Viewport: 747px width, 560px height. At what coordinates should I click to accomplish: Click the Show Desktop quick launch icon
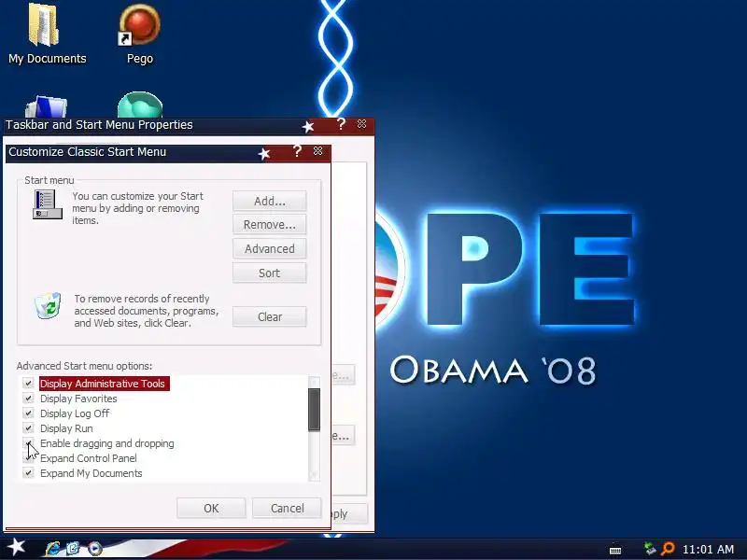pos(74,549)
